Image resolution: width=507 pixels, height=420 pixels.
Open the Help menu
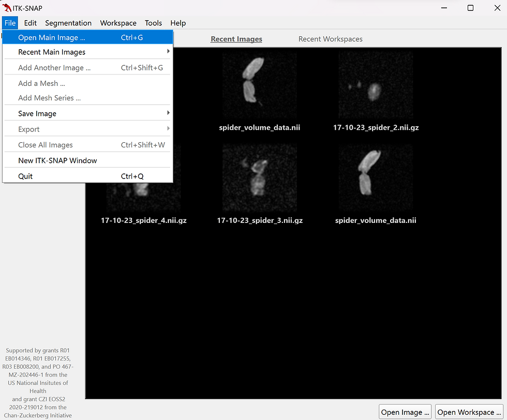[x=178, y=23]
